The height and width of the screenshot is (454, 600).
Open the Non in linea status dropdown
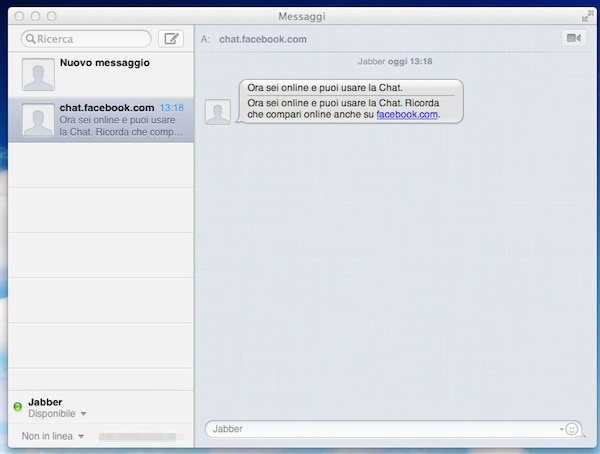tap(52, 436)
